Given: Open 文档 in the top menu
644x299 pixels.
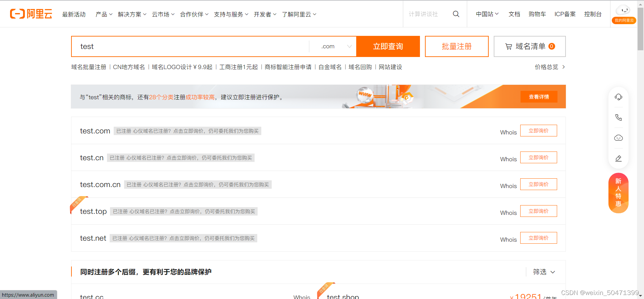Looking at the screenshot, I should [x=514, y=14].
